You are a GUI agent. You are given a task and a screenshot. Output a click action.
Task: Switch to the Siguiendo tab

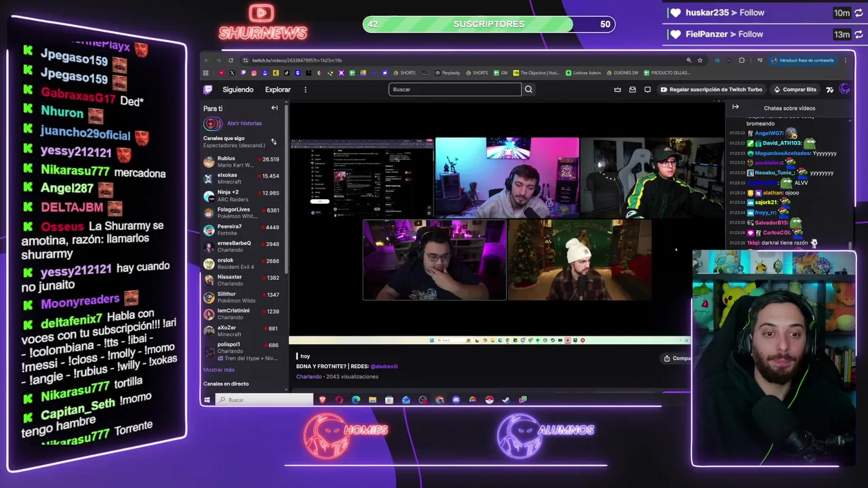point(238,89)
